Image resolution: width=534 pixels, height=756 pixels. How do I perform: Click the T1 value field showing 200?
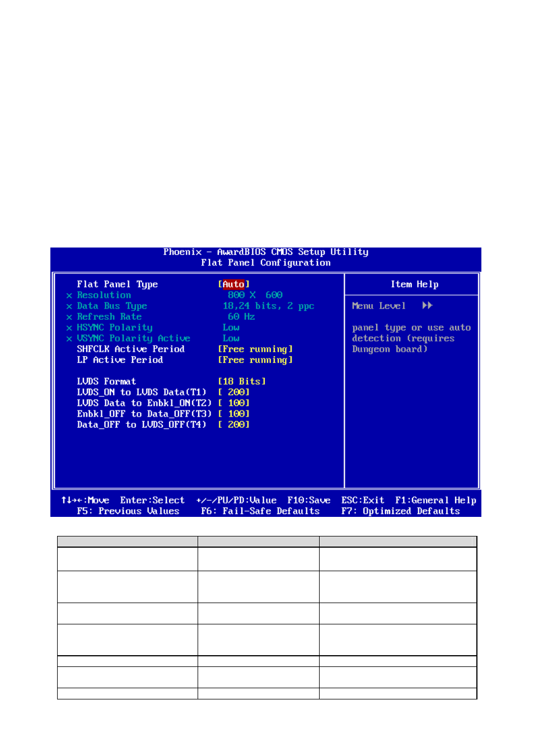point(234,392)
